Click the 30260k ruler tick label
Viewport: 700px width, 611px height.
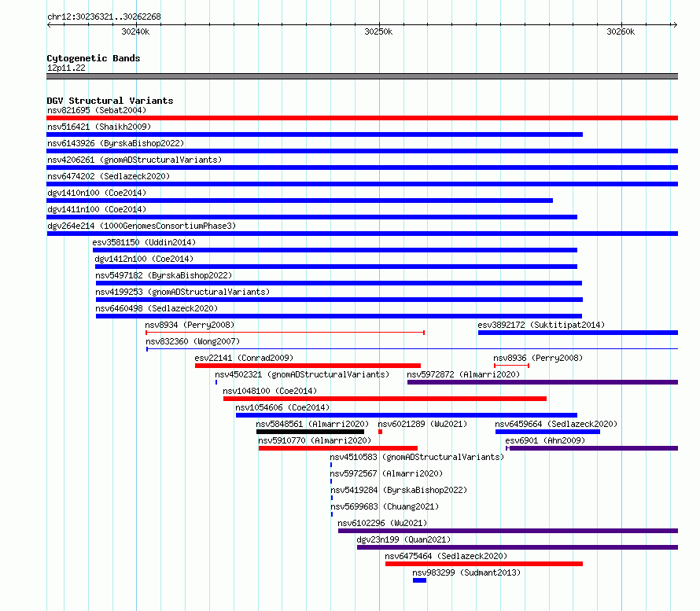620,31
